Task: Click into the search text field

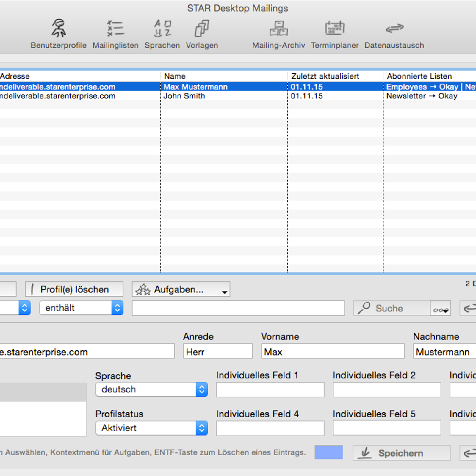Action: click(238, 308)
